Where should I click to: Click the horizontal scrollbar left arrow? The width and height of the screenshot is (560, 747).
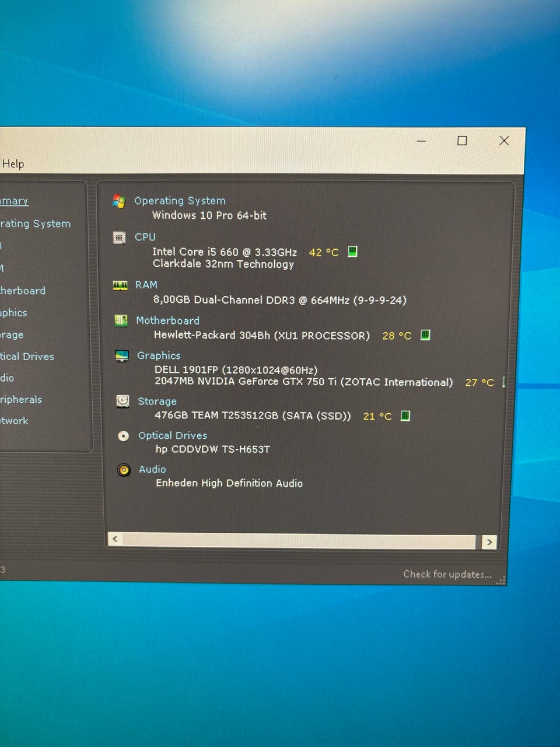click(115, 539)
